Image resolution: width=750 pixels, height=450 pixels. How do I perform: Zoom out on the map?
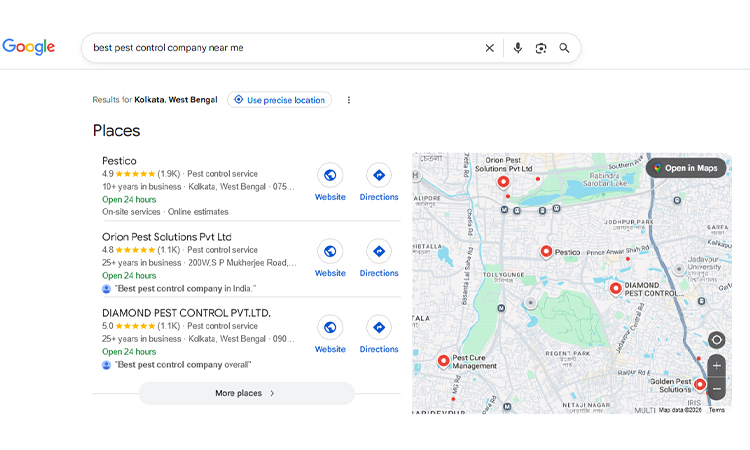pos(716,388)
